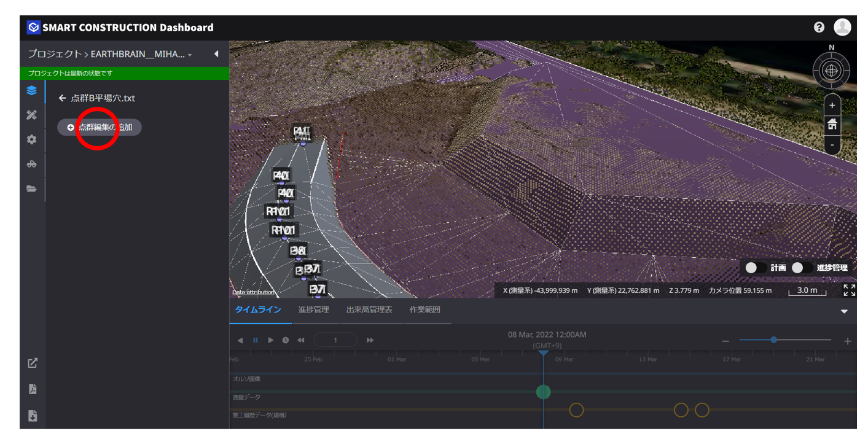Open the Data attribution link

pos(253,292)
